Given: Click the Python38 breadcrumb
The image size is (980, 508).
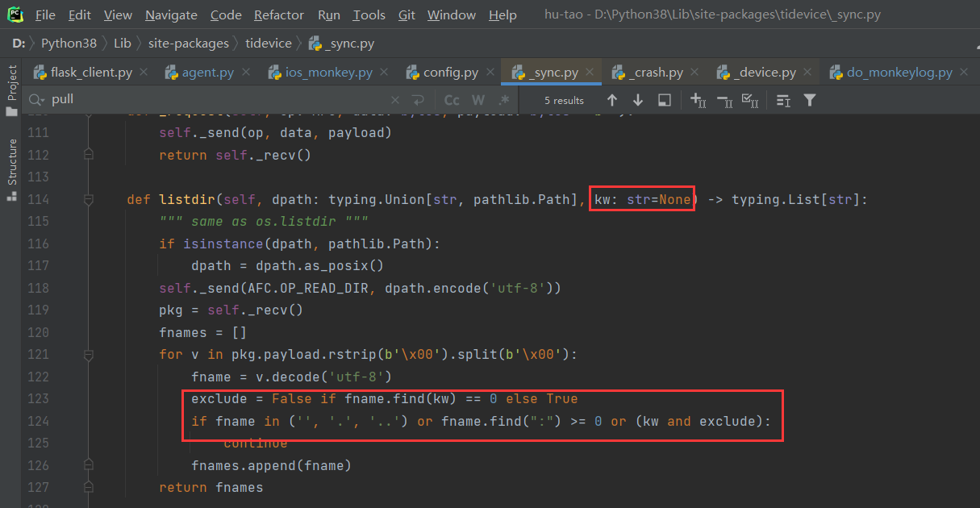Looking at the screenshot, I should tap(70, 43).
